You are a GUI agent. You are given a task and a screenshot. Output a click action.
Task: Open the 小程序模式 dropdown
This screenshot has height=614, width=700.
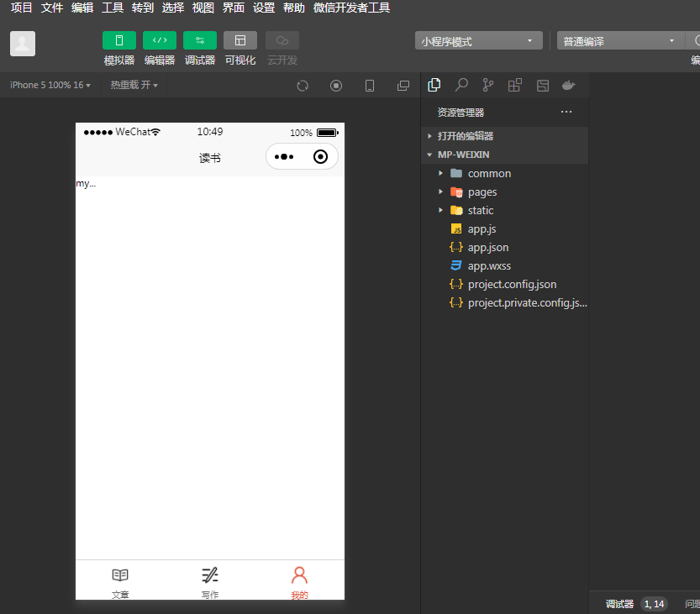(479, 40)
